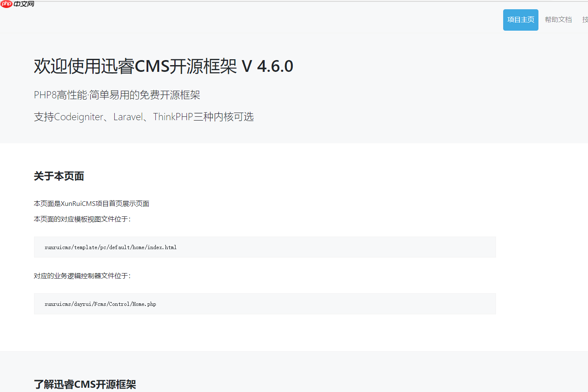This screenshot has height=392, width=588.
Task: Click the XunRuiCMS word in the paragraph
Action: coord(78,204)
